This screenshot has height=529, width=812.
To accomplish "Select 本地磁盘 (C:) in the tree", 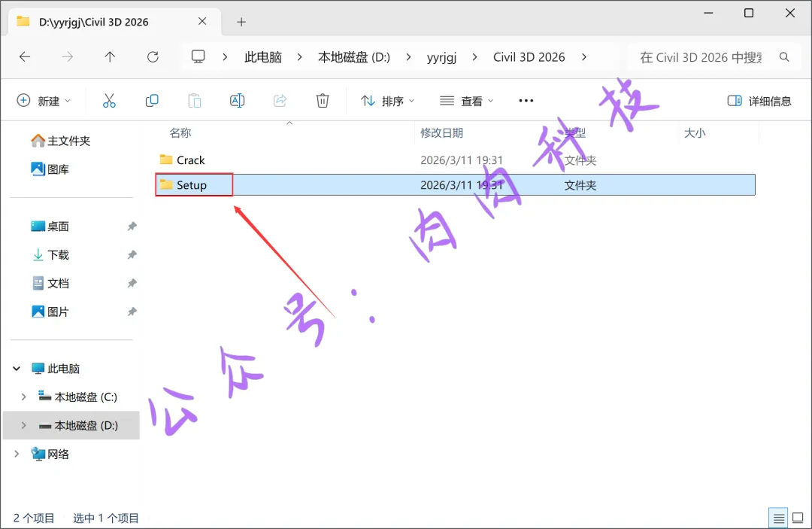I will tap(77, 397).
